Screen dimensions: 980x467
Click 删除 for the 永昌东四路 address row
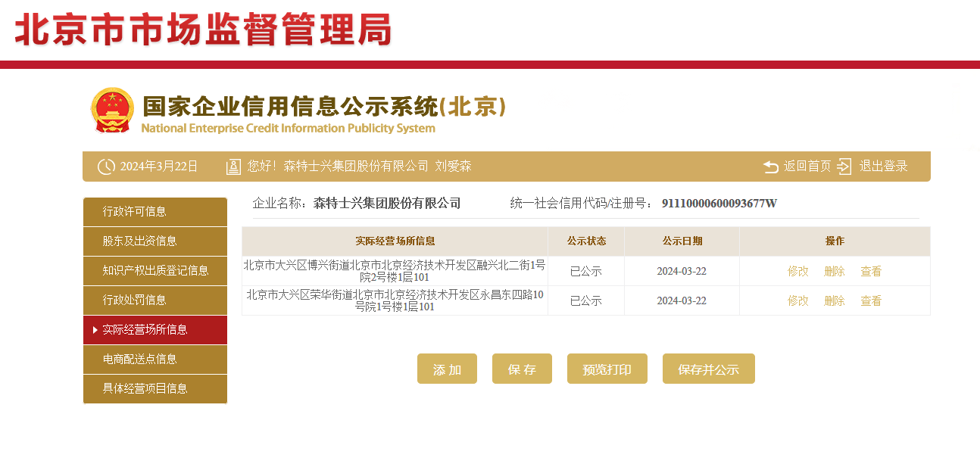coord(835,301)
